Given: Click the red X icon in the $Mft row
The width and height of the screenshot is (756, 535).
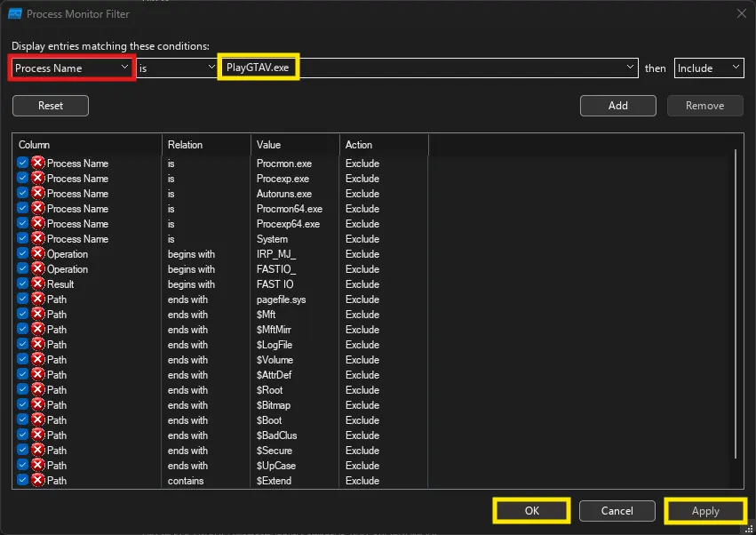Looking at the screenshot, I should pyautogui.click(x=38, y=314).
